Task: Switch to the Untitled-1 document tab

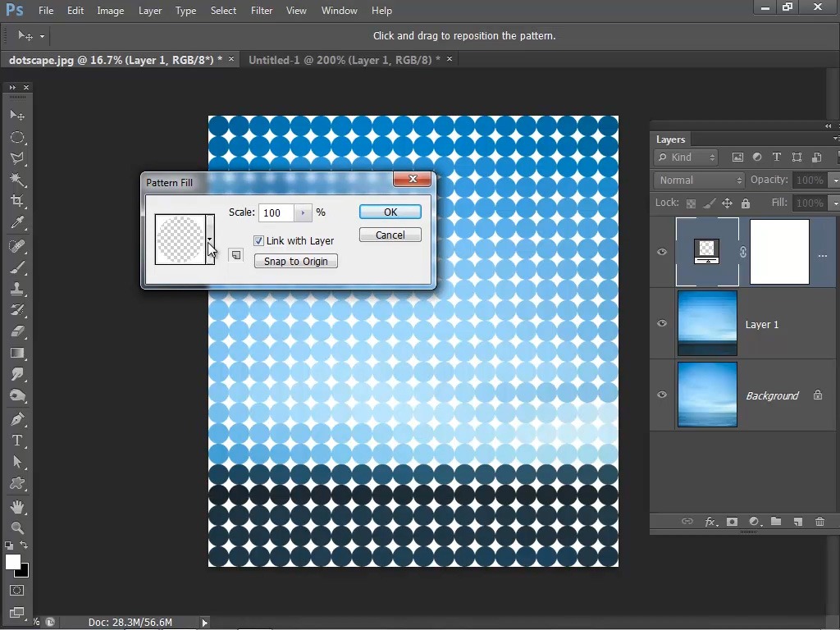Action: coord(344,60)
